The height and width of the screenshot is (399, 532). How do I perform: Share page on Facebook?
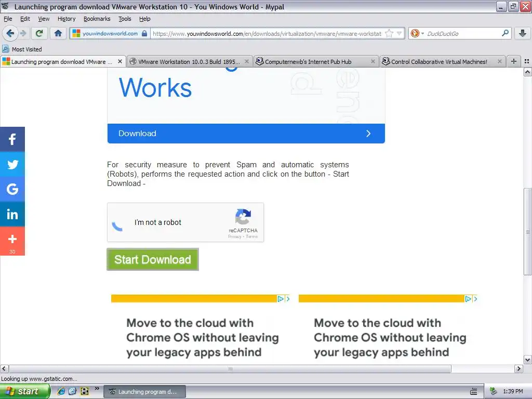pyautogui.click(x=12, y=139)
